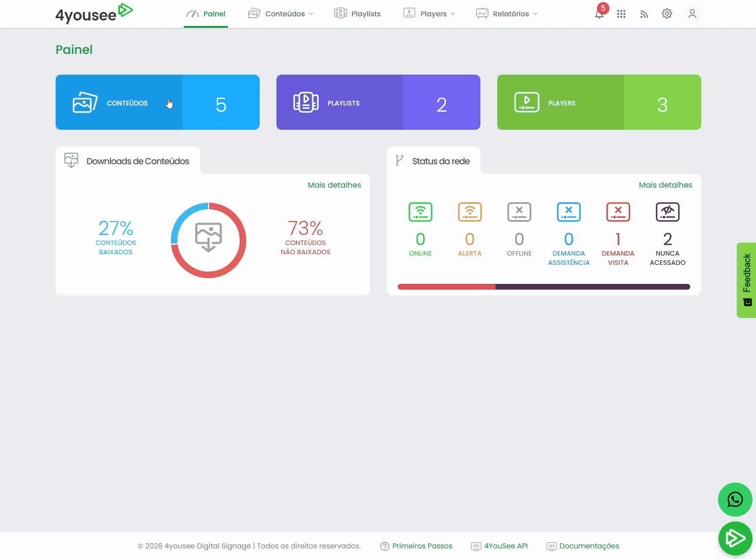The height and width of the screenshot is (559, 756).
Task: Open the apps grid icon
Action: click(x=621, y=14)
